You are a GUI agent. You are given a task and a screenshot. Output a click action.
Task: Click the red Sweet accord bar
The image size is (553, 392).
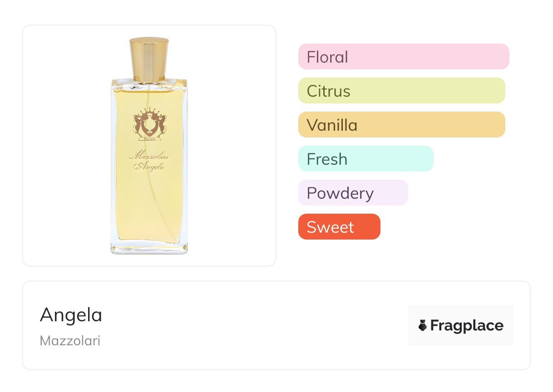click(x=339, y=227)
